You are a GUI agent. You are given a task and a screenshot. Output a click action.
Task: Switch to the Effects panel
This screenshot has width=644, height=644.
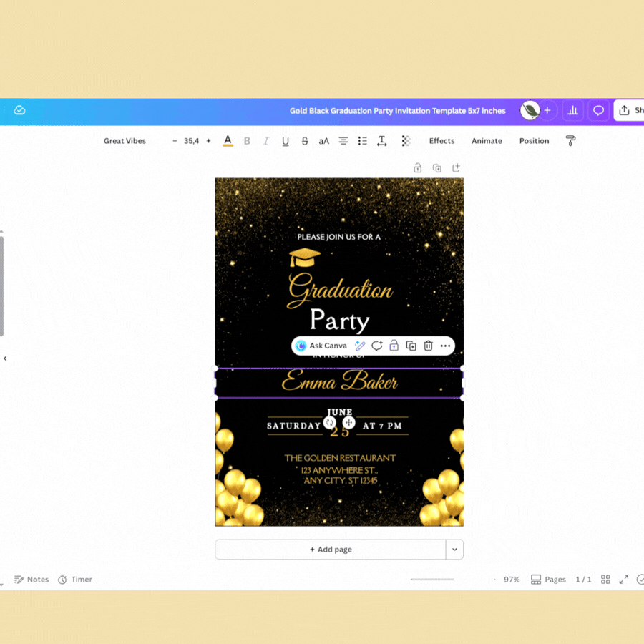coord(441,141)
